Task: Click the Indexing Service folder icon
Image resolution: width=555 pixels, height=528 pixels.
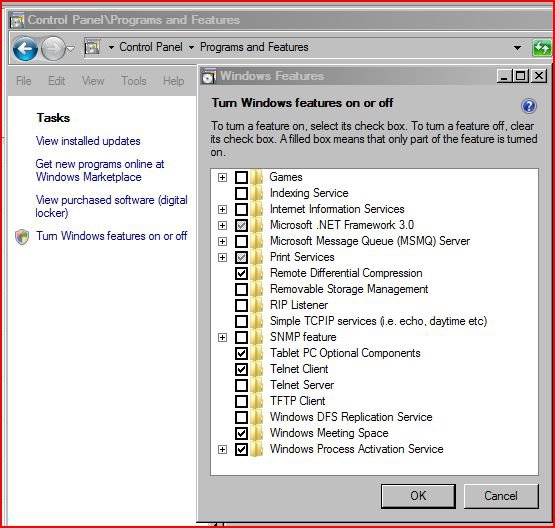Action: [257, 193]
